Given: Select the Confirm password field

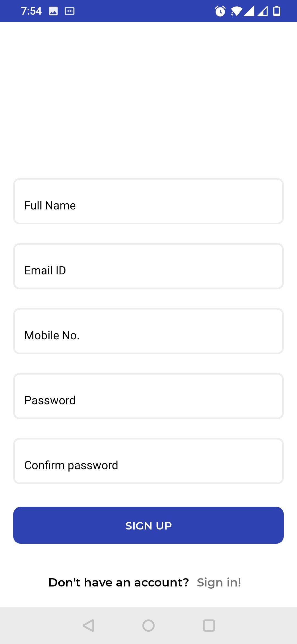Looking at the screenshot, I should [x=148, y=461].
